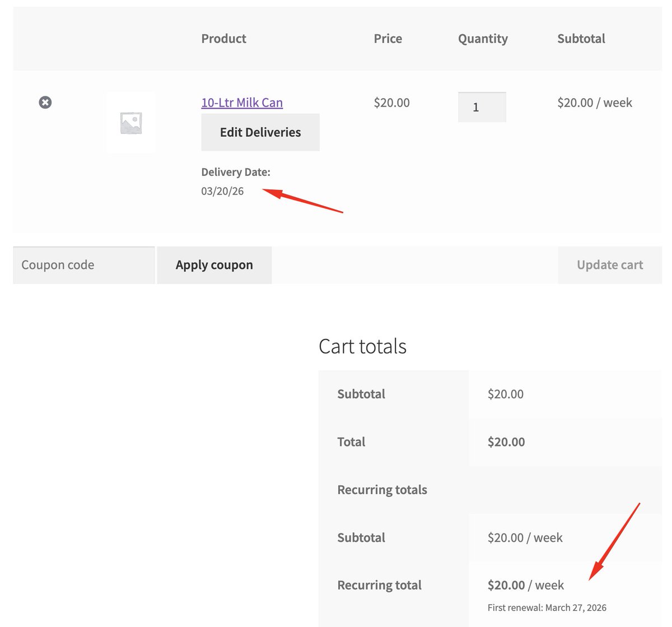This screenshot has width=672, height=627.
Task: Click inside the Coupon code field
Action: pyautogui.click(x=83, y=264)
